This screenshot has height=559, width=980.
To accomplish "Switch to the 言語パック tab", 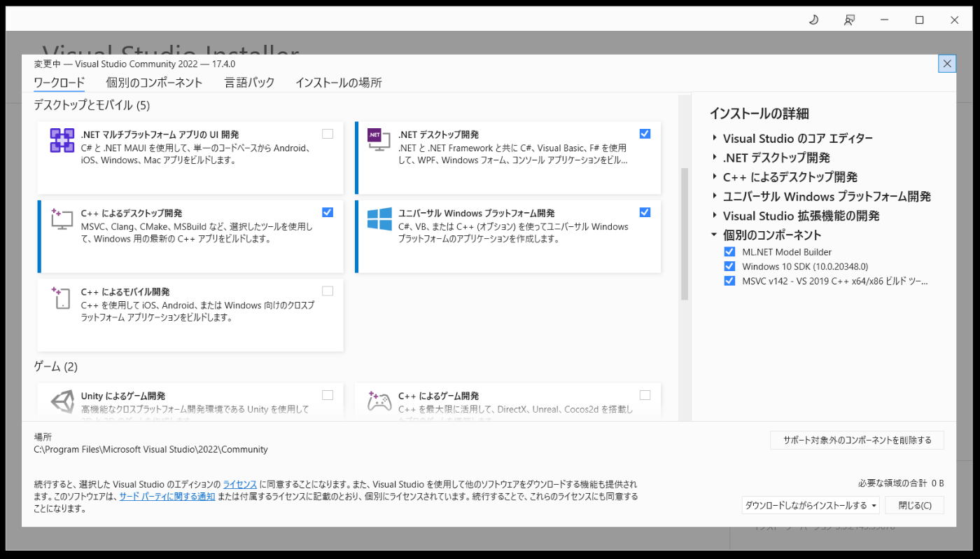I will click(249, 83).
